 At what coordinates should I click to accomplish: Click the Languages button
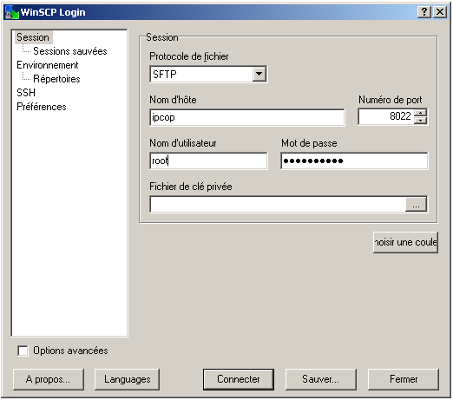click(127, 379)
